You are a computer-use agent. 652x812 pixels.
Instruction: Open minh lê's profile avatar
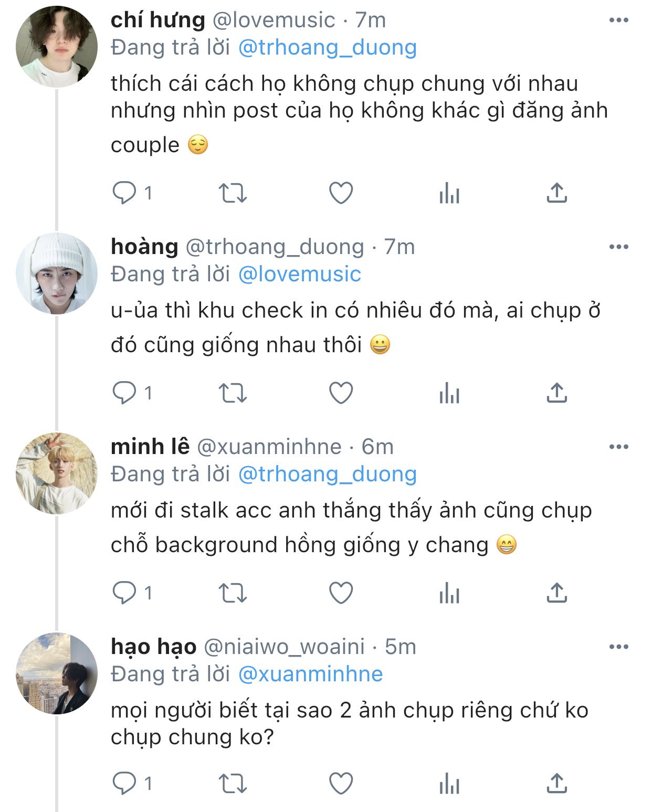[57, 473]
